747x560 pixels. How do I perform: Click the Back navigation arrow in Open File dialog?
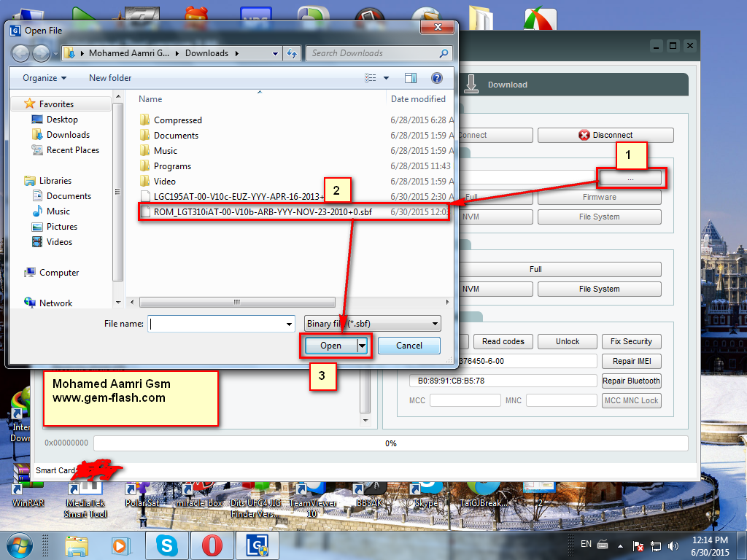(x=20, y=53)
